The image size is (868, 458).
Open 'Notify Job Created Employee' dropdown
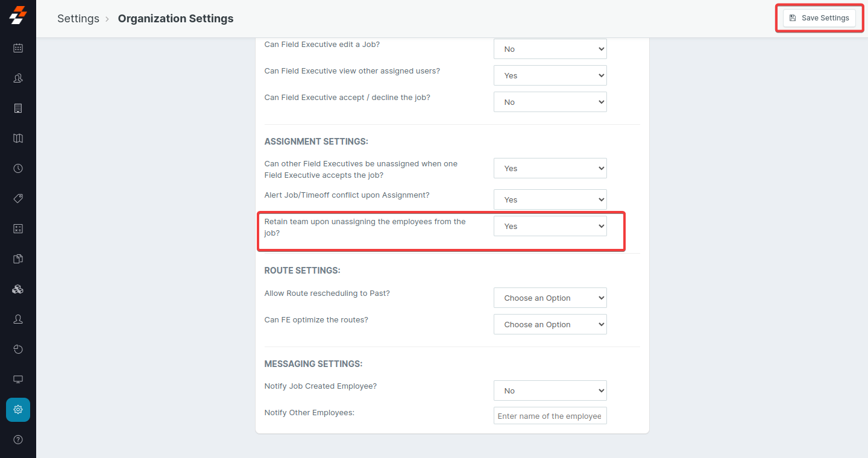point(550,391)
